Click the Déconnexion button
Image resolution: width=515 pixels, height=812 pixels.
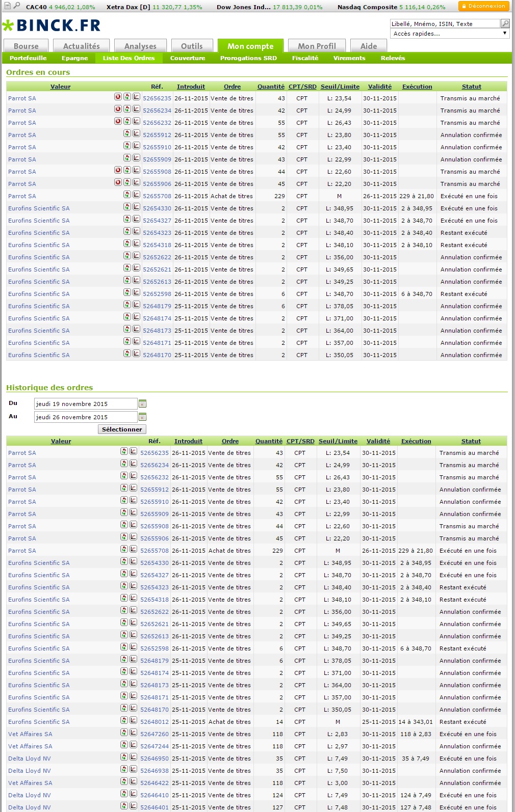[x=483, y=6]
